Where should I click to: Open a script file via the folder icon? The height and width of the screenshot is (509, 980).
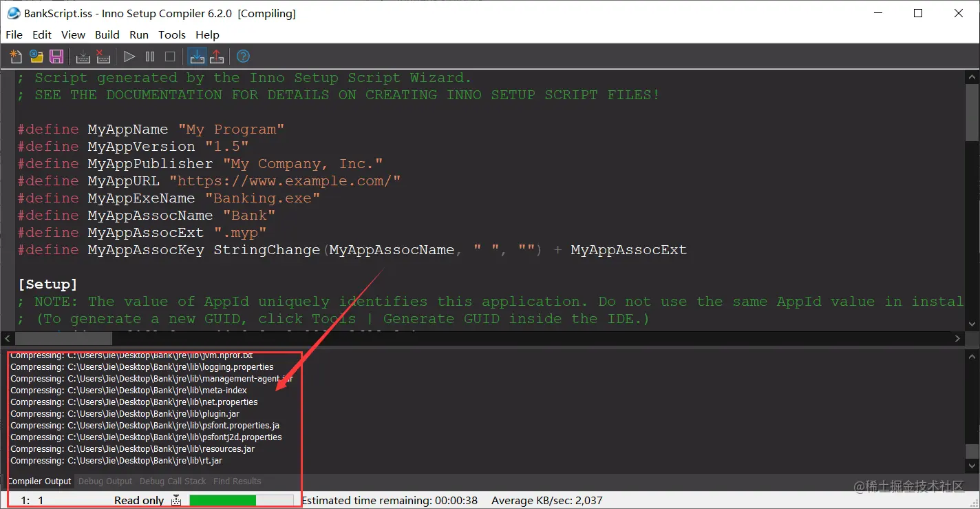point(36,56)
